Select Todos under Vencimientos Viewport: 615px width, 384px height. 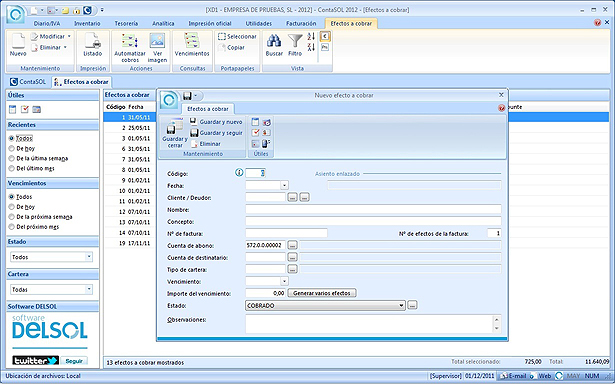point(11,197)
